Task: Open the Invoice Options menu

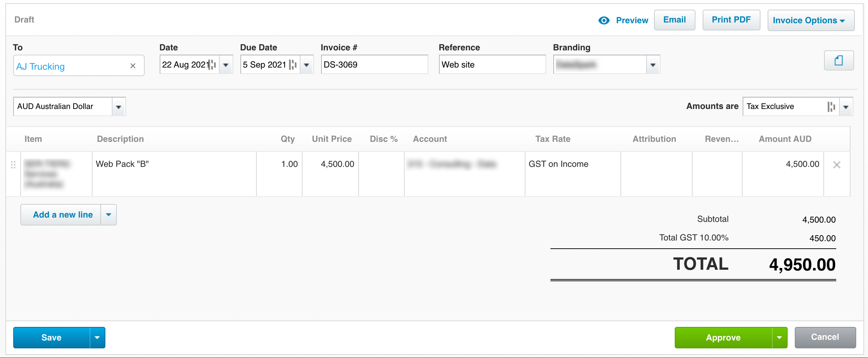Action: click(810, 20)
